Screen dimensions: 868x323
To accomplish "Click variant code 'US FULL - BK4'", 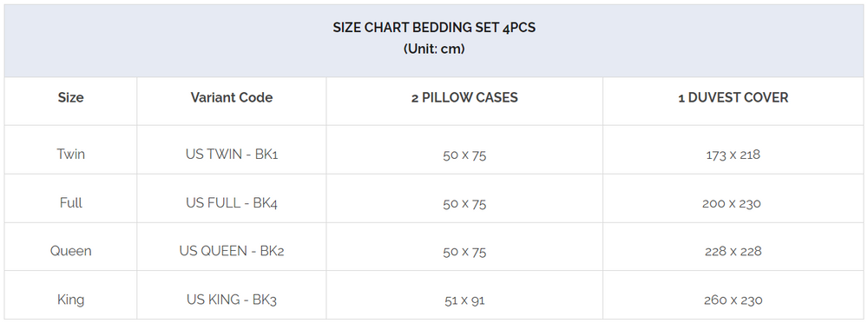I will [x=232, y=203].
